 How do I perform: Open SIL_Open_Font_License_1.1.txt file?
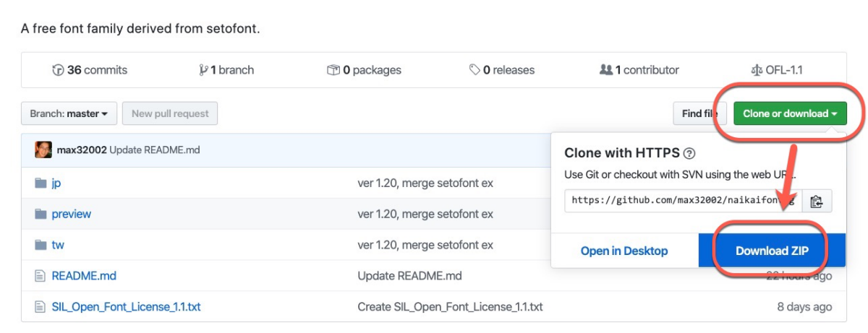[126, 307]
